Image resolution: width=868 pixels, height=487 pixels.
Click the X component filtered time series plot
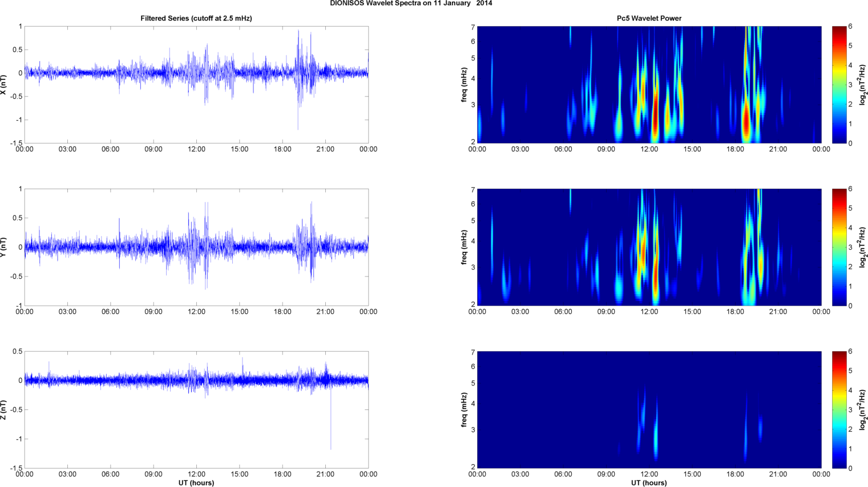196,85
